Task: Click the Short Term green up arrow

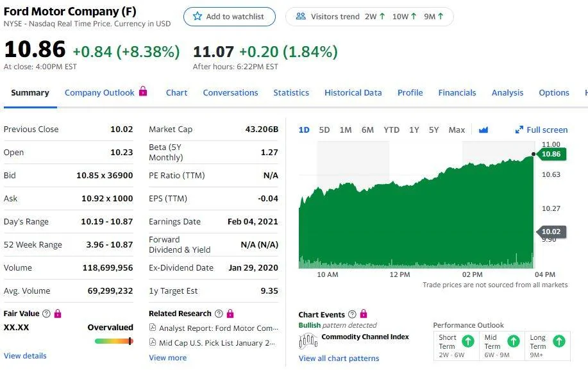Action: pos(467,341)
